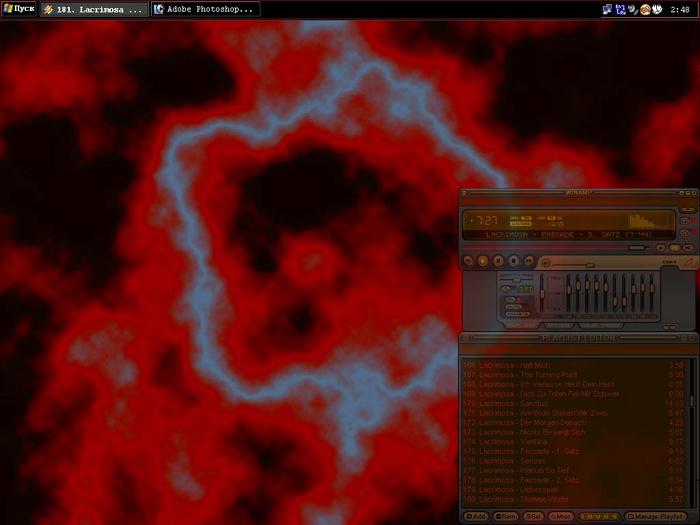Open the Rem menu in playlist editor
The height and width of the screenshot is (525, 700).
(505, 516)
